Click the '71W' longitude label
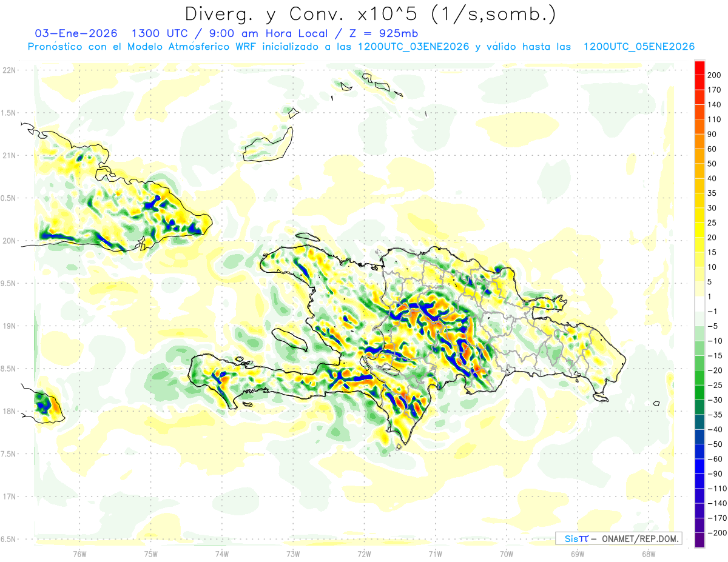The image size is (728, 562). click(435, 554)
